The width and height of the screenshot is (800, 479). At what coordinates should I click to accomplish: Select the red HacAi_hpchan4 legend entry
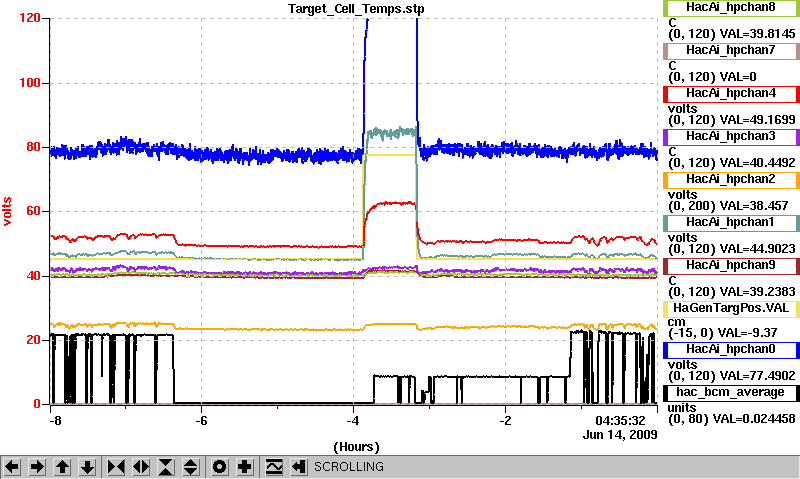click(731, 93)
